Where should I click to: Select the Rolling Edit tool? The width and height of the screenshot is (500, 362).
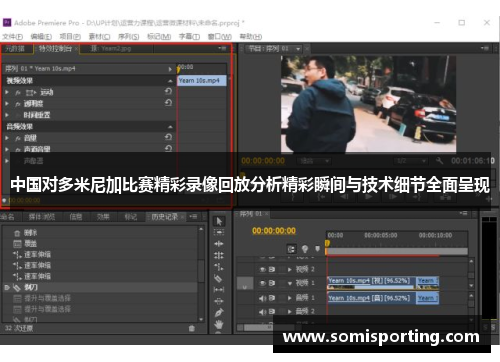pos(219,255)
